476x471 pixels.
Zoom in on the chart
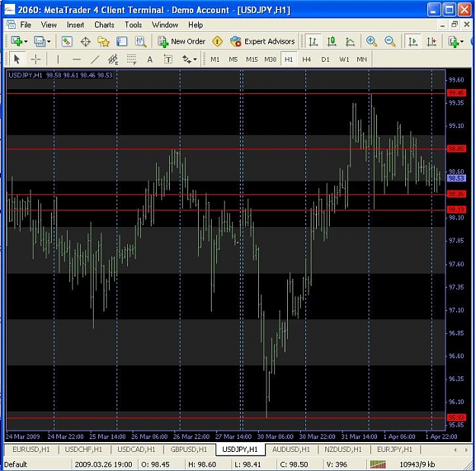point(371,41)
